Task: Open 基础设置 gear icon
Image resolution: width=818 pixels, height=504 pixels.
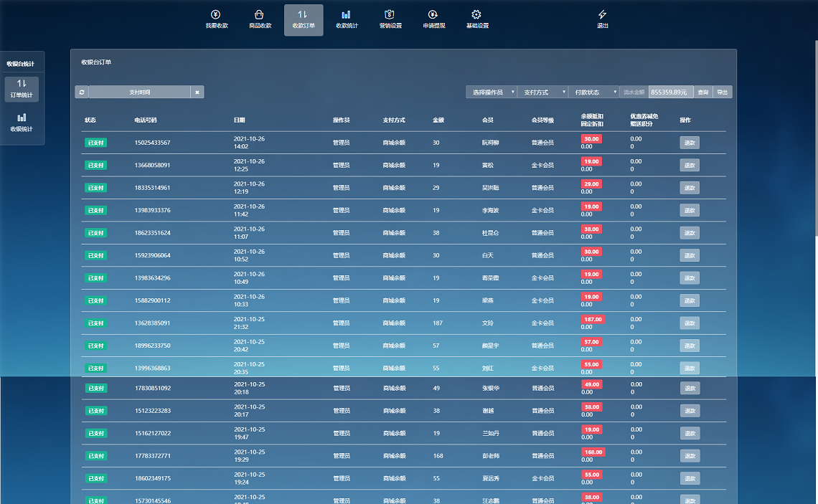Action: pyautogui.click(x=477, y=19)
